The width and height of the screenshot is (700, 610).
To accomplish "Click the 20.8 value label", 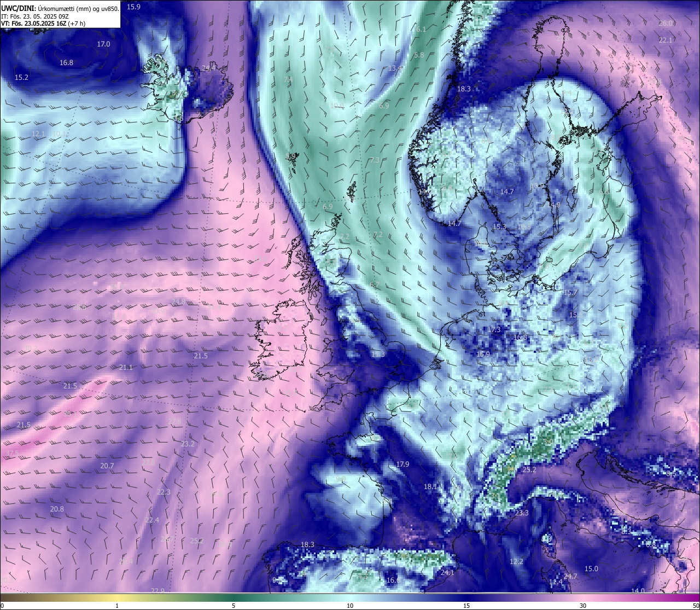I will pos(57,509).
